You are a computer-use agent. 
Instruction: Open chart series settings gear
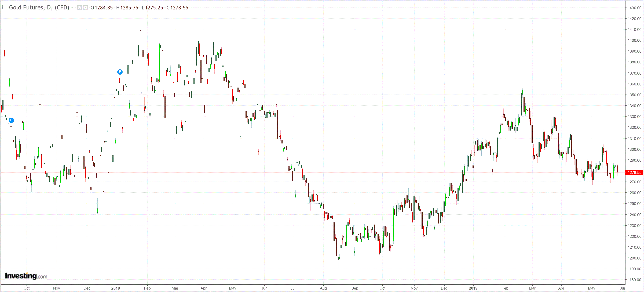pyautogui.click(x=85, y=8)
